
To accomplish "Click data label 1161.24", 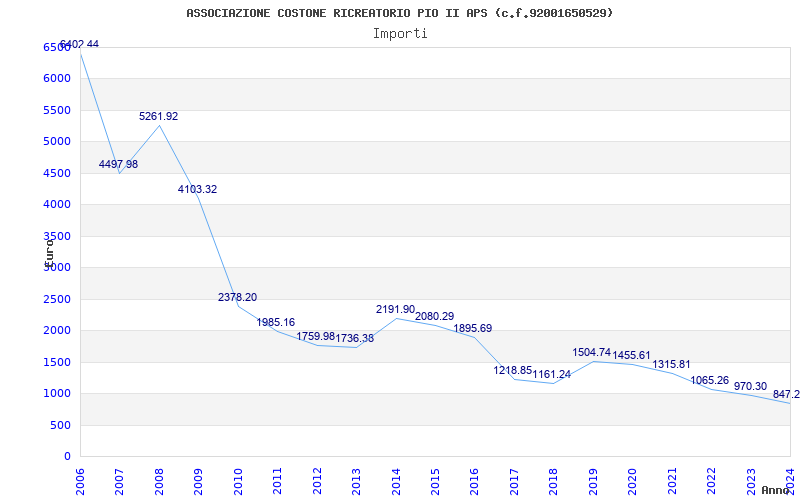I will point(552,374).
